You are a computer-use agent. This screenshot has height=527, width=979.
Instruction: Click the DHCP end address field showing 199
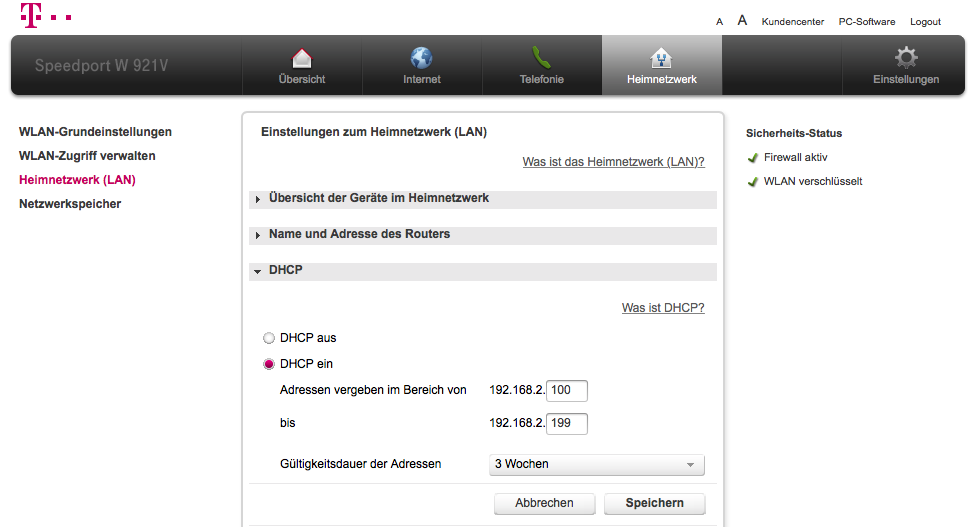click(x=567, y=423)
